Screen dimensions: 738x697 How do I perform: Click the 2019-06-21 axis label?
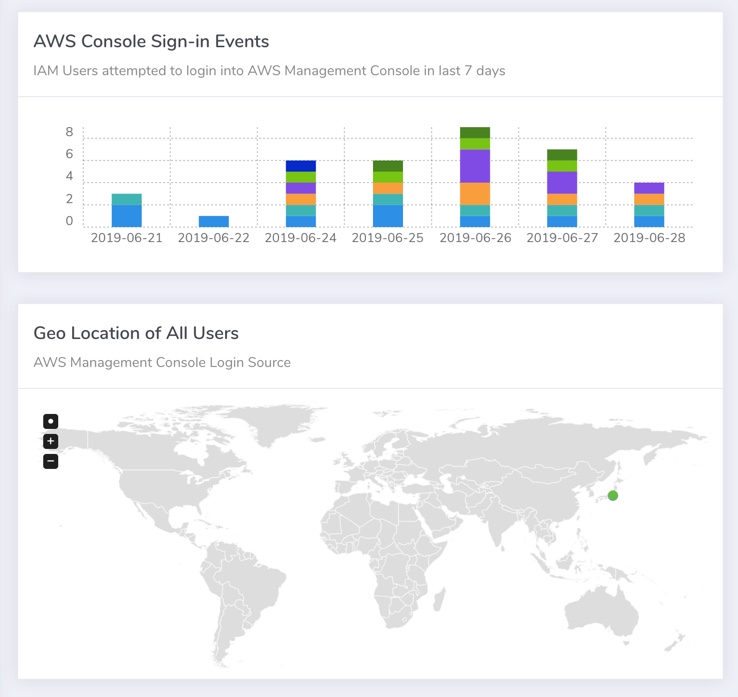coord(127,238)
